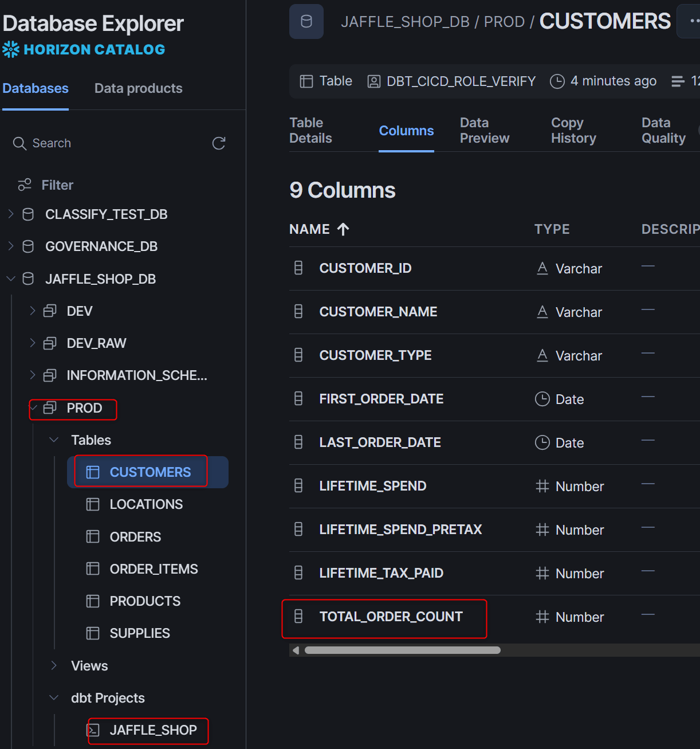The height and width of the screenshot is (749, 700).
Task: Click the ORDERS table icon
Action: (x=93, y=536)
